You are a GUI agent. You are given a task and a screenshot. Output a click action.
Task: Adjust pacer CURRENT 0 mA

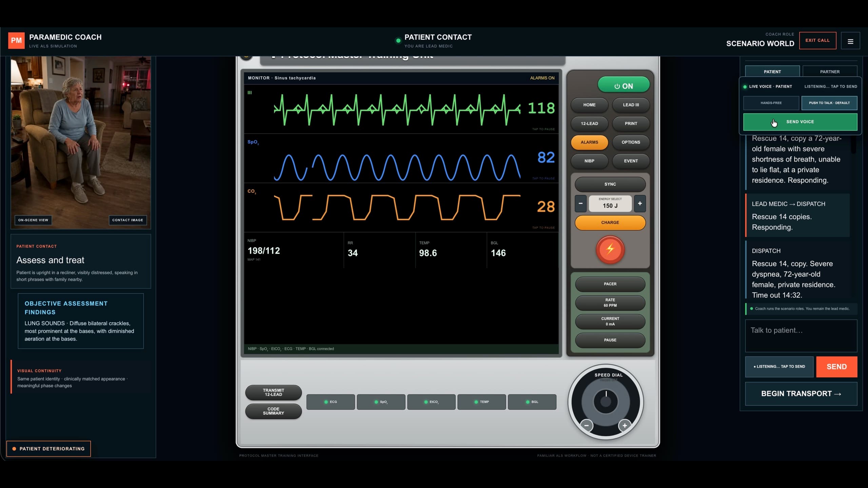coord(610,321)
